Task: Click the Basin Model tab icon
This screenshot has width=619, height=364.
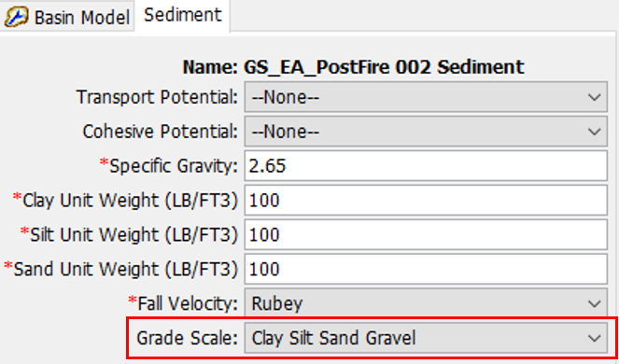Action: pos(17,17)
